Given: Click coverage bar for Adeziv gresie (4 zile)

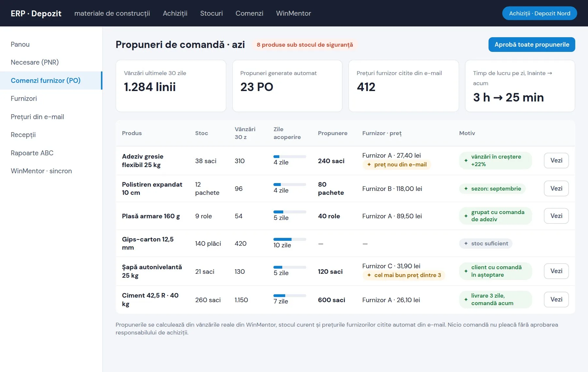Looking at the screenshot, I should click(x=290, y=157).
